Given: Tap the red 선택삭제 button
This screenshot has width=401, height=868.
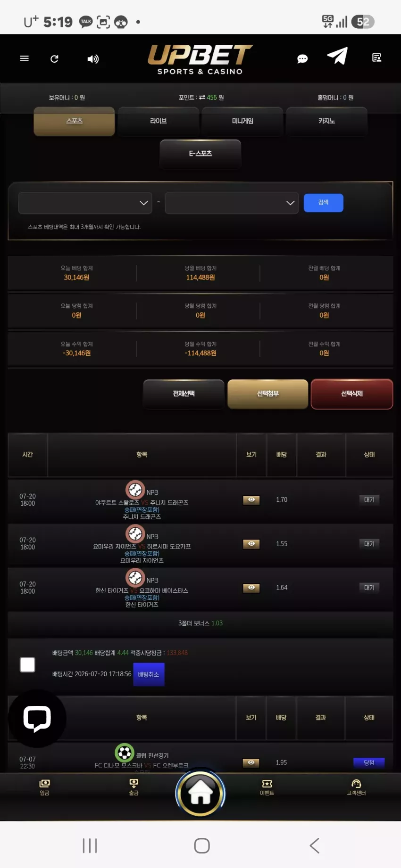Looking at the screenshot, I should click(352, 394).
